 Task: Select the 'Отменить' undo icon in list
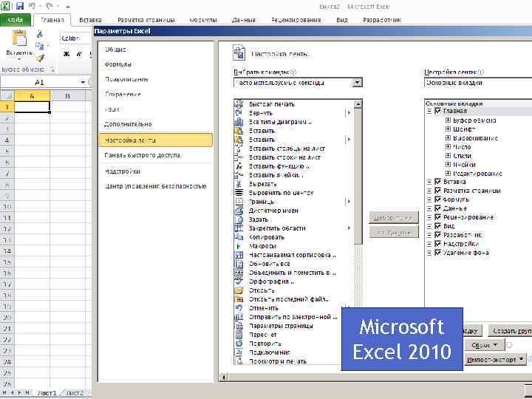coord(239,308)
